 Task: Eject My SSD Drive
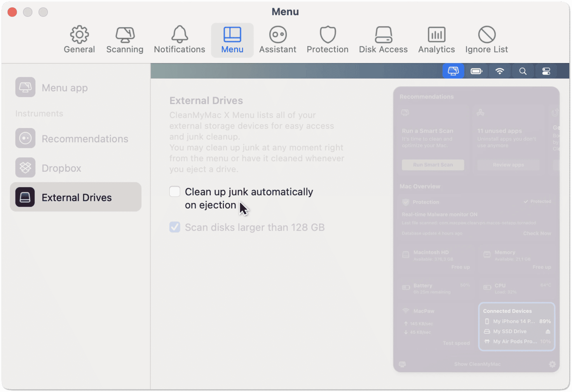click(x=548, y=331)
